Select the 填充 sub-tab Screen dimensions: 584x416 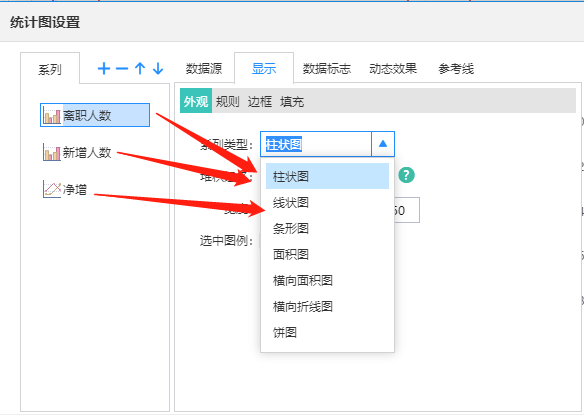pos(292,101)
